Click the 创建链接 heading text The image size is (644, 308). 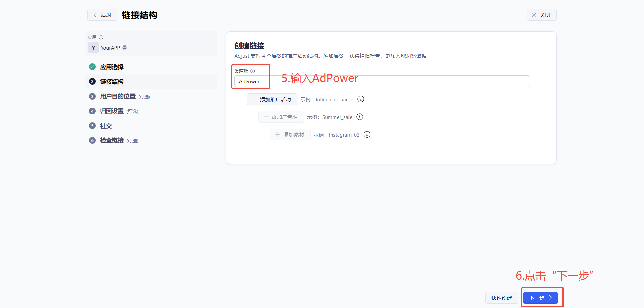pos(249,46)
